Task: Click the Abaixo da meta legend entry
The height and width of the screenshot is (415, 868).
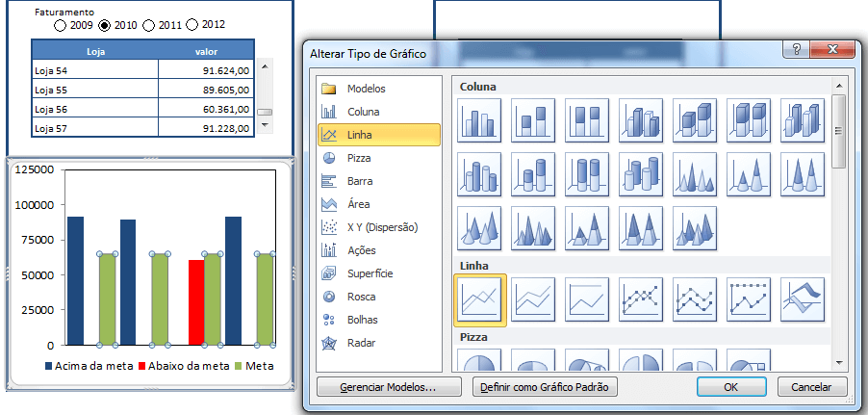Action: tap(184, 366)
